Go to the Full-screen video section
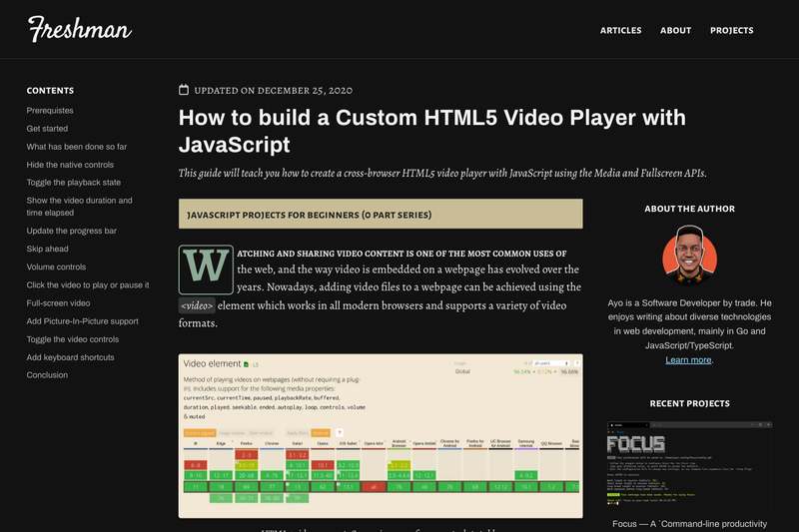799x532 pixels. [58, 302]
